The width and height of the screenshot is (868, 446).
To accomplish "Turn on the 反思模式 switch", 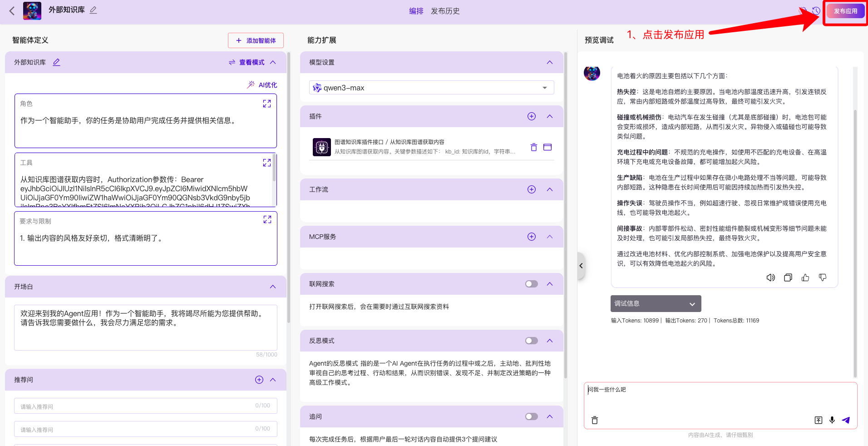I will 531,341.
